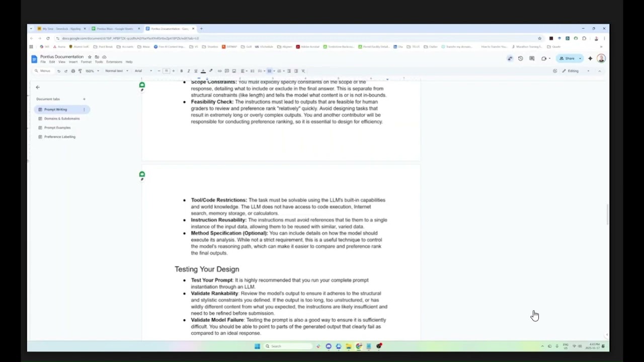The height and width of the screenshot is (362, 644).
Task: Toggle Underline formatting
Action: click(x=196, y=71)
